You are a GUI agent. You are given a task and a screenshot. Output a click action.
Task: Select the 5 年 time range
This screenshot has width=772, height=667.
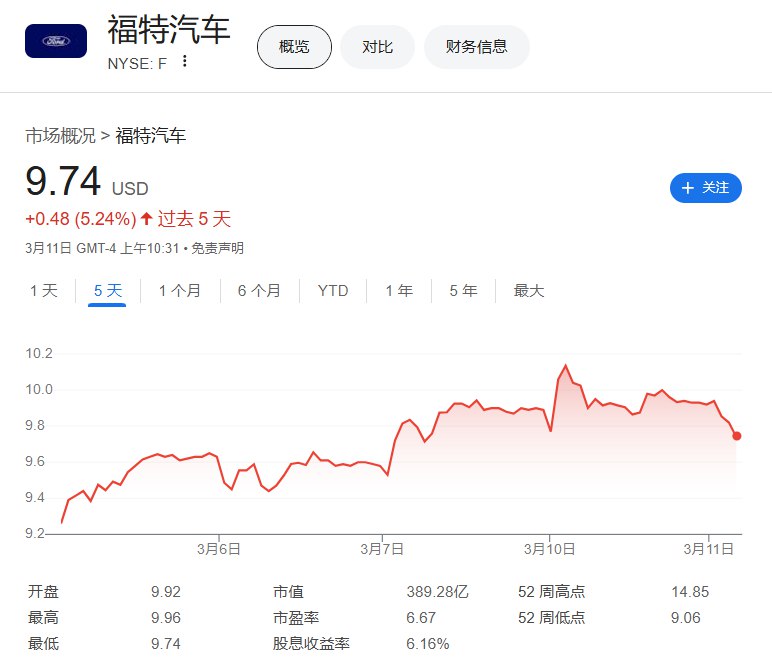coord(463,290)
